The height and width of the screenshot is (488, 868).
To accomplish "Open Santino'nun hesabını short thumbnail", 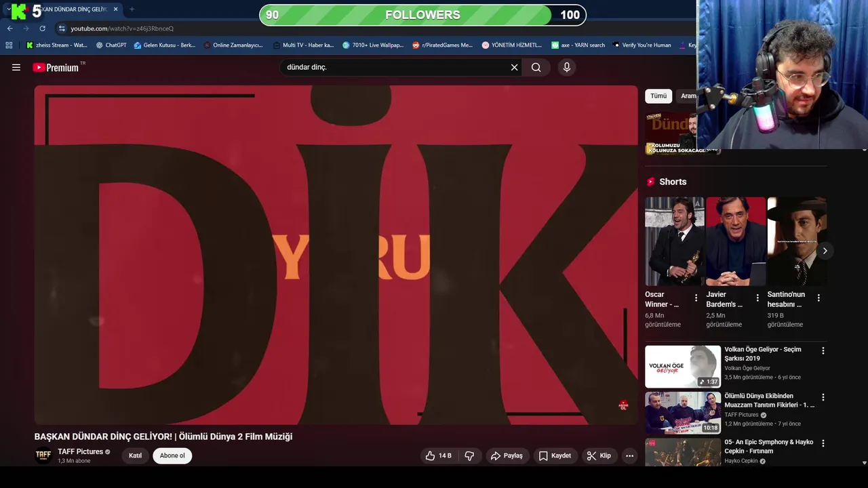I will point(797,241).
